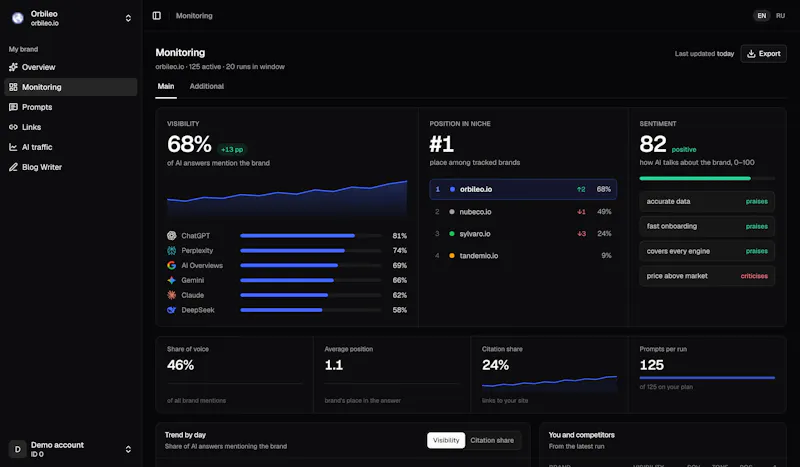This screenshot has height=467, width=800.
Task: Open Blog Writer in sidebar
Action: [70, 167]
